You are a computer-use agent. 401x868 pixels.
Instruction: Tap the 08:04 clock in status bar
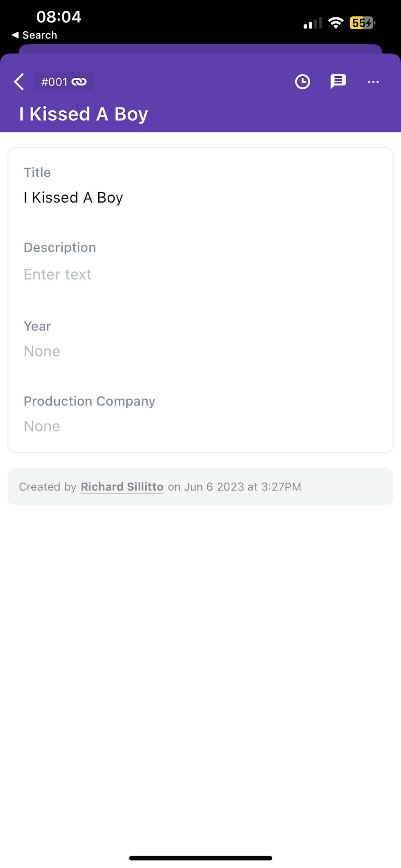click(x=59, y=17)
